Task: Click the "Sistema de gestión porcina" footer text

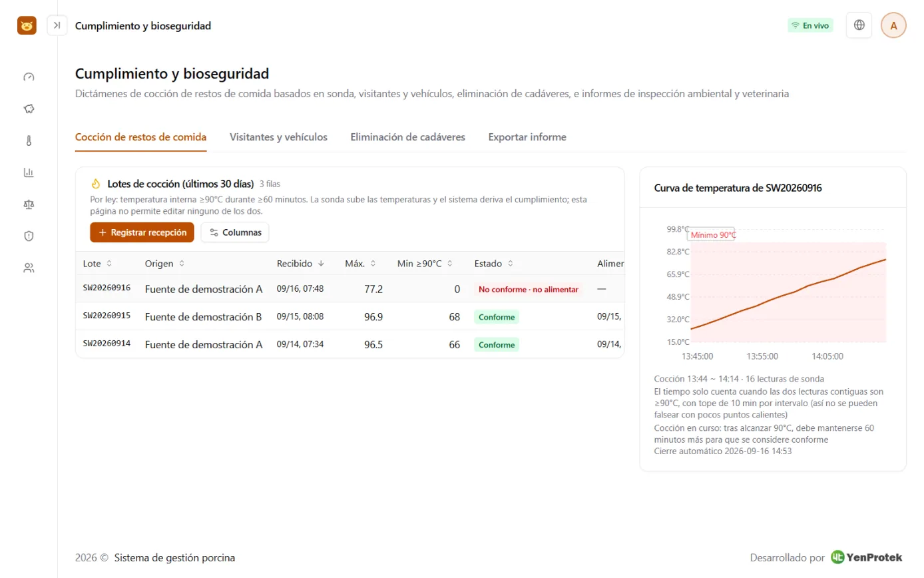Action: click(175, 557)
